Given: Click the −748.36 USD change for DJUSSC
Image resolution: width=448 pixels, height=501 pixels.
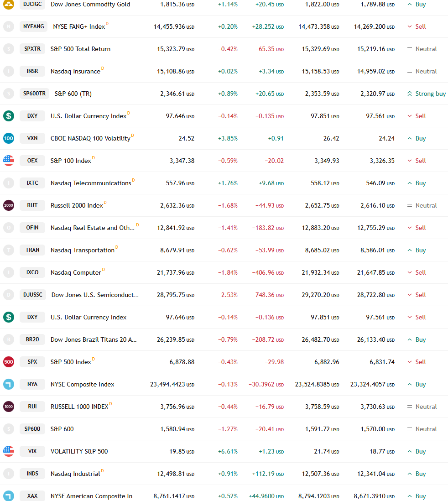Looking at the screenshot, I should pyautogui.click(x=268, y=295).
